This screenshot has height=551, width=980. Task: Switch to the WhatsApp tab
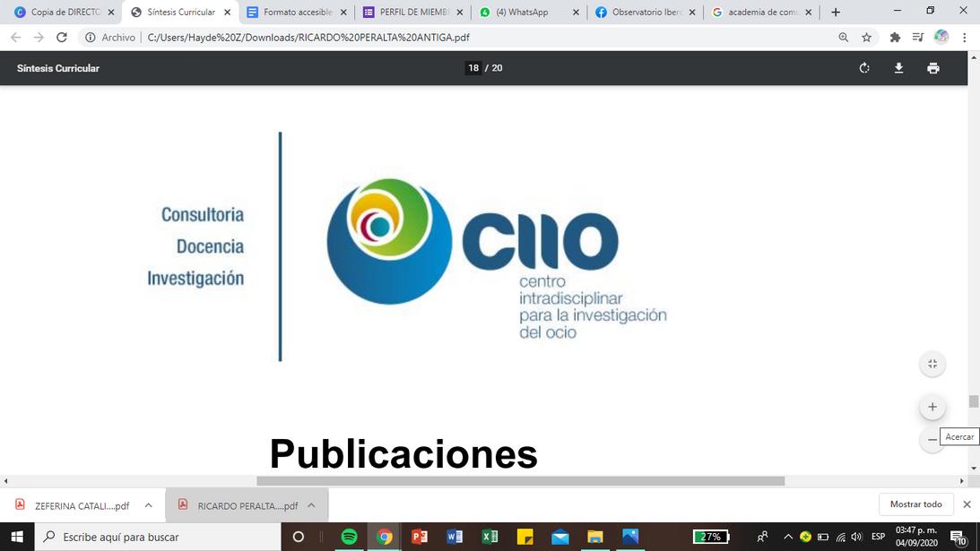coord(529,12)
